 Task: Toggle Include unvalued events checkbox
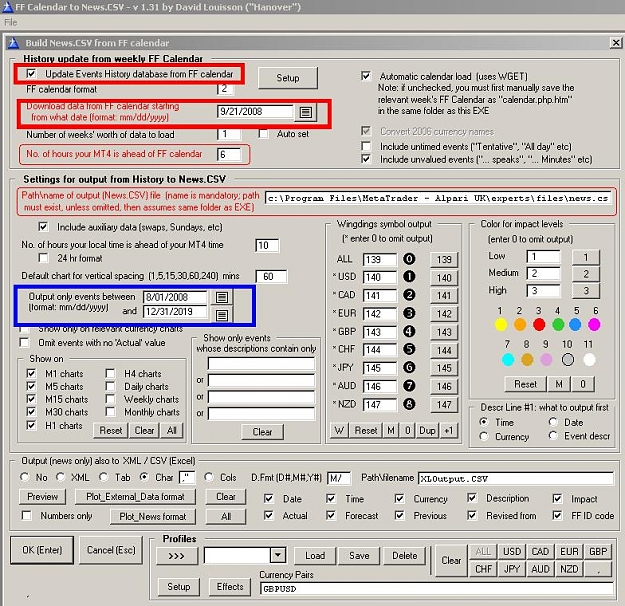(366, 159)
